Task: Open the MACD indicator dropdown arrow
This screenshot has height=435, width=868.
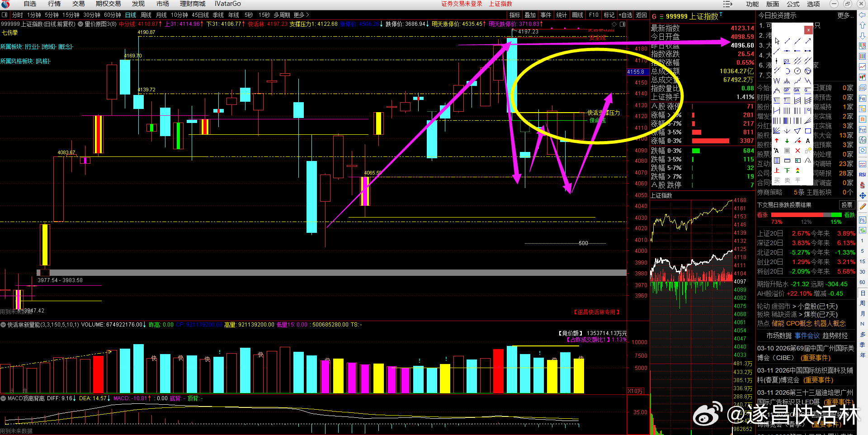Action: coord(3,398)
